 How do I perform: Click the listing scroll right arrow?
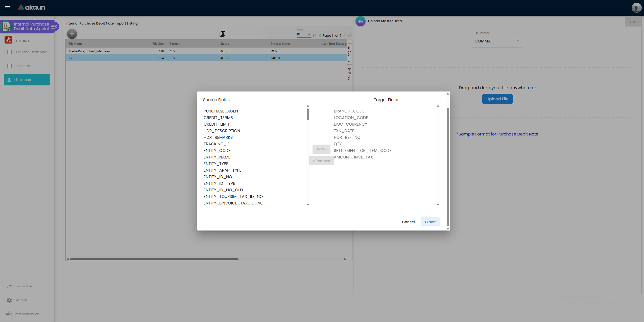click(x=345, y=259)
